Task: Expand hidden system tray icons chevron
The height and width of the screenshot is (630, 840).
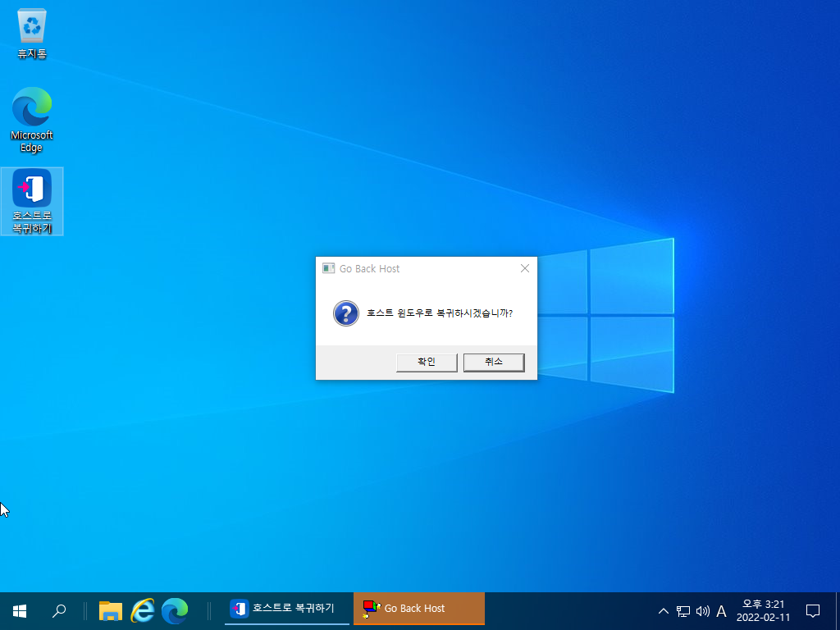Action: (663, 610)
